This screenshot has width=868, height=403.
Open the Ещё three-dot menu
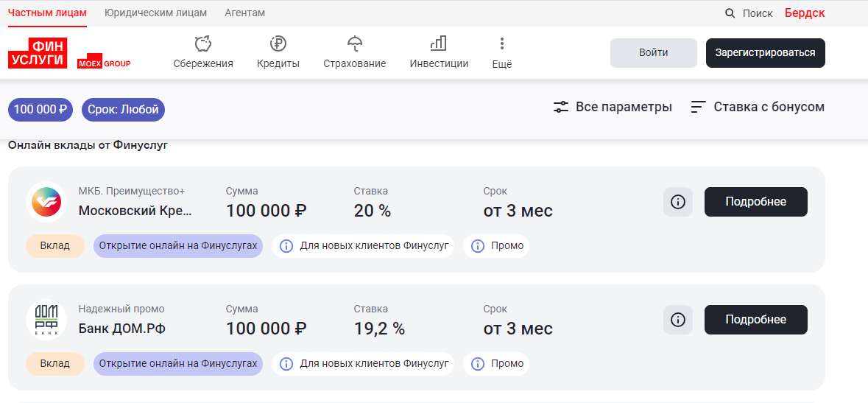[502, 53]
